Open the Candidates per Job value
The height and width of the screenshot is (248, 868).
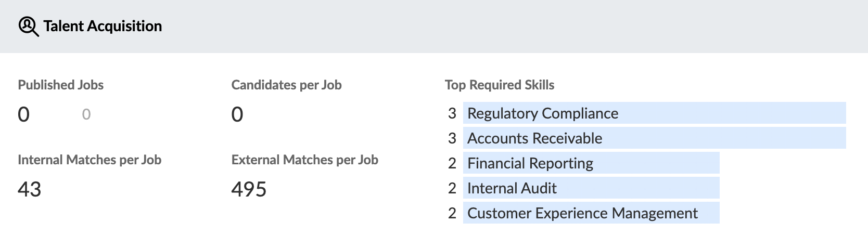coord(237,114)
